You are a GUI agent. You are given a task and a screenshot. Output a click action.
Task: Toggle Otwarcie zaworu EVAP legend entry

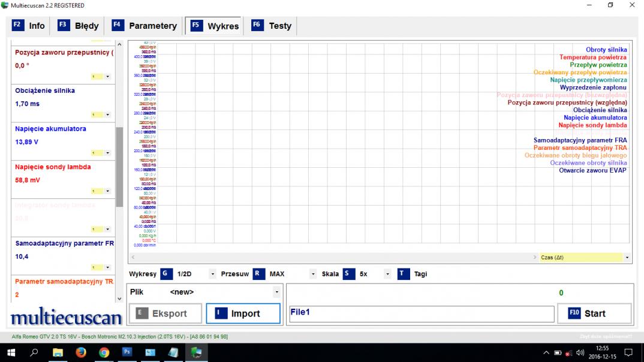click(592, 170)
